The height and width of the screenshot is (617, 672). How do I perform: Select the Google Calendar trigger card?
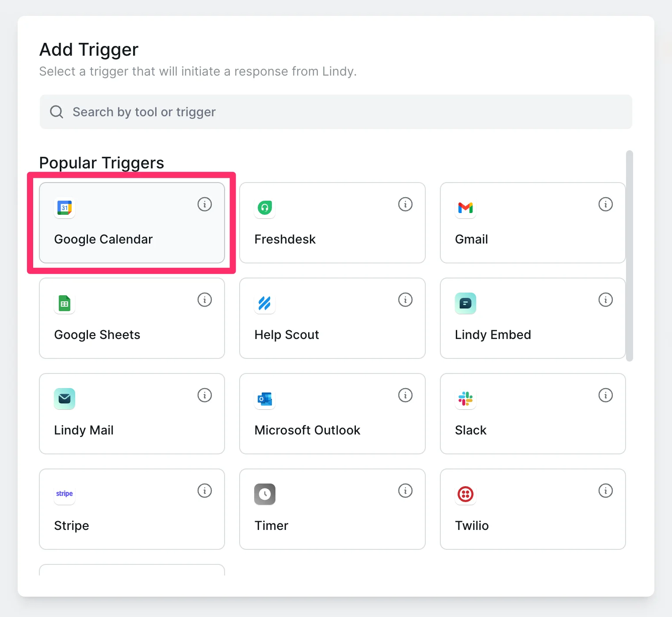point(132,223)
